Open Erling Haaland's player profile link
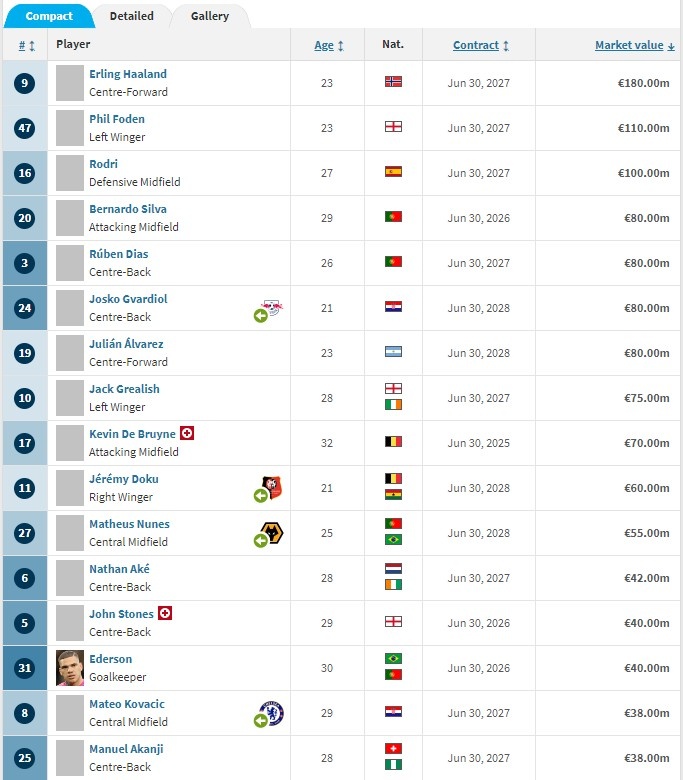This screenshot has height=780, width=683. [x=127, y=74]
